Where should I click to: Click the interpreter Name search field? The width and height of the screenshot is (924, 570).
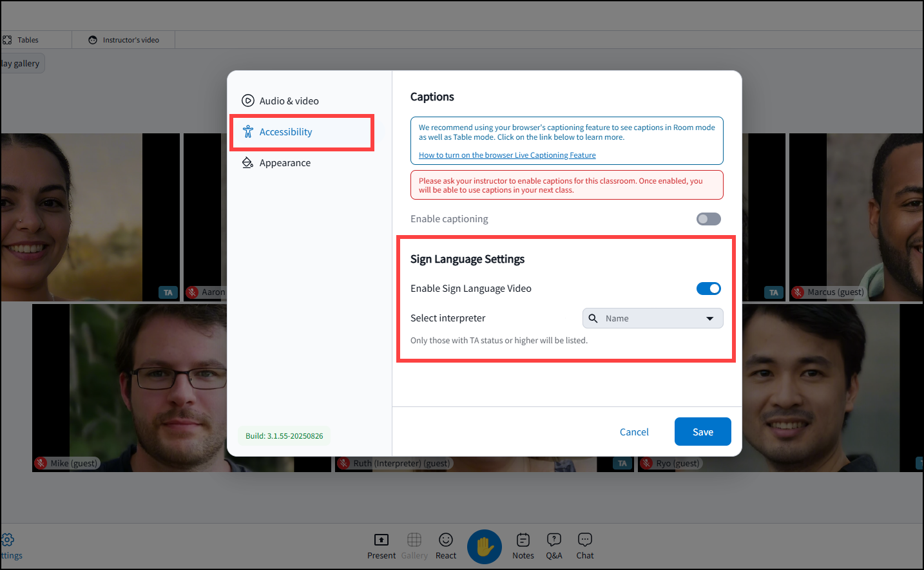[x=653, y=318]
